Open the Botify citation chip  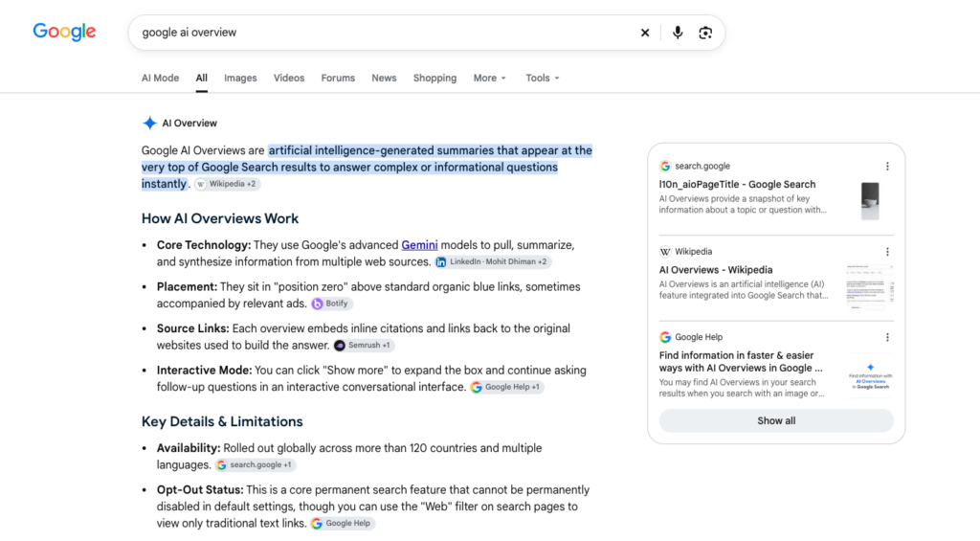(x=331, y=304)
